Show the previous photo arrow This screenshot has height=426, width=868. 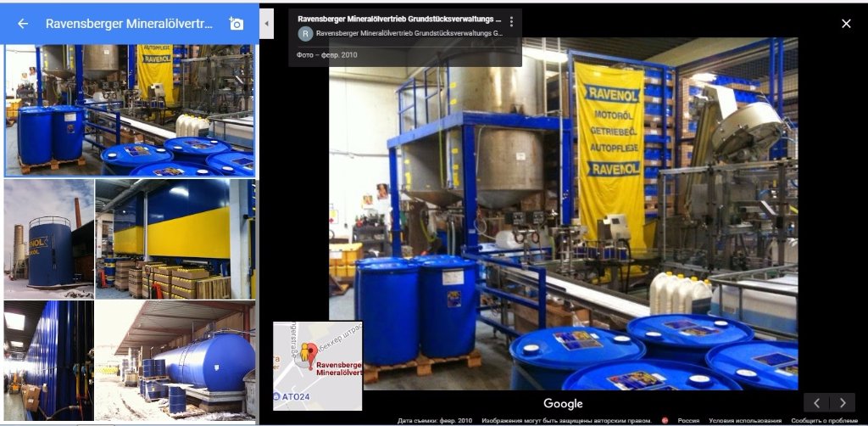coord(816,403)
